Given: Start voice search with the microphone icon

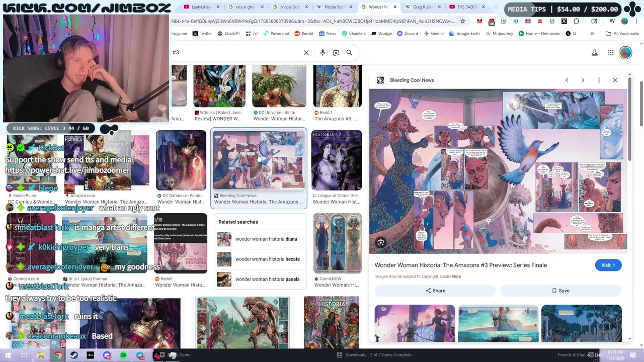Looking at the screenshot, I should tap(323, 52).
